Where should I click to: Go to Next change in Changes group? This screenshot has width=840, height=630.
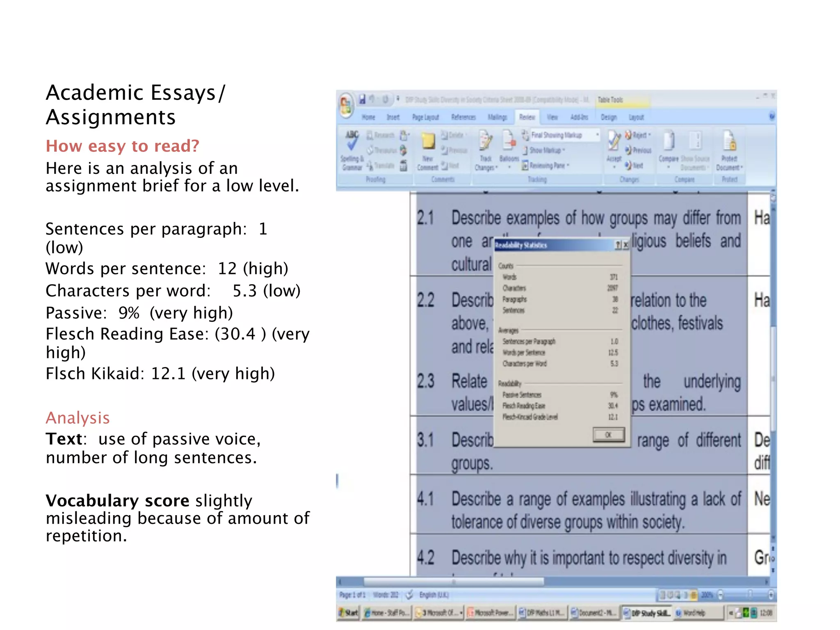[x=634, y=165]
